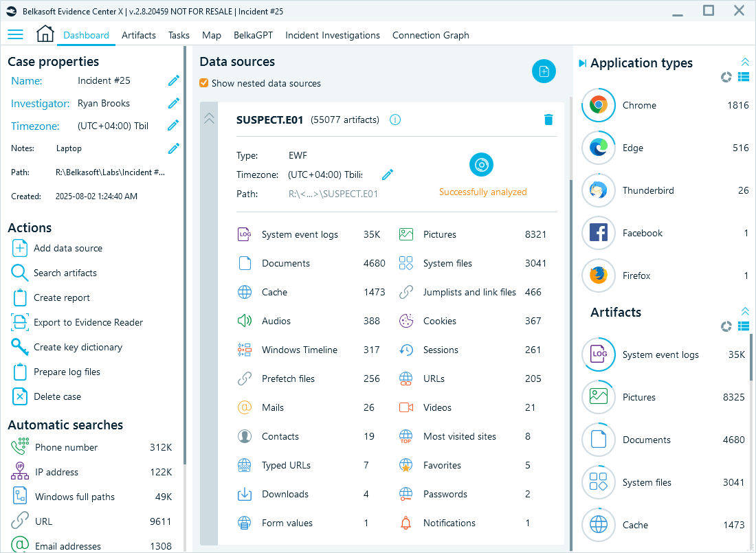Click the Successfully analyzed status icon

point(482,165)
